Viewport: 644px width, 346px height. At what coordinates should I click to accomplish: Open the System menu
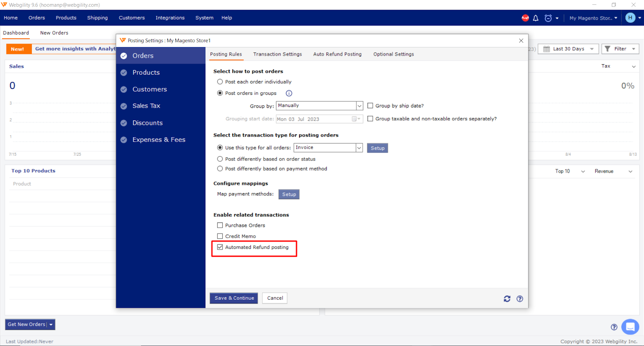[204, 18]
